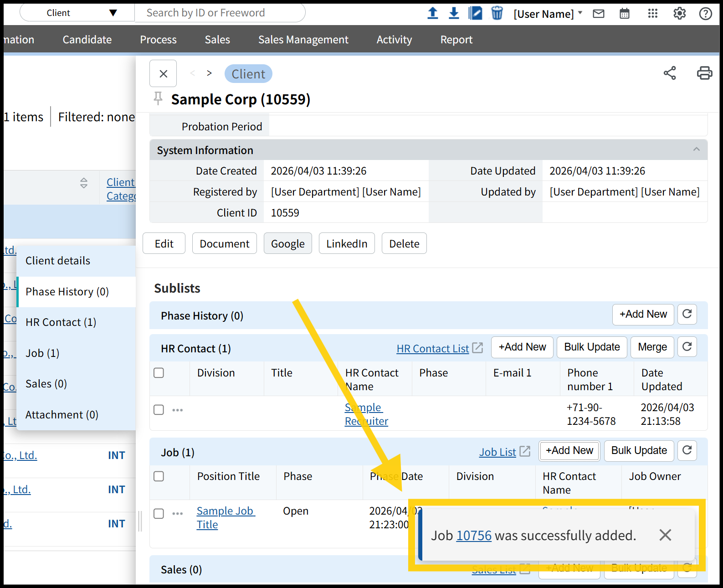Viewport: 723px width, 588px height.
Task: Click the Search by ID or Freeword field
Action: (220, 13)
